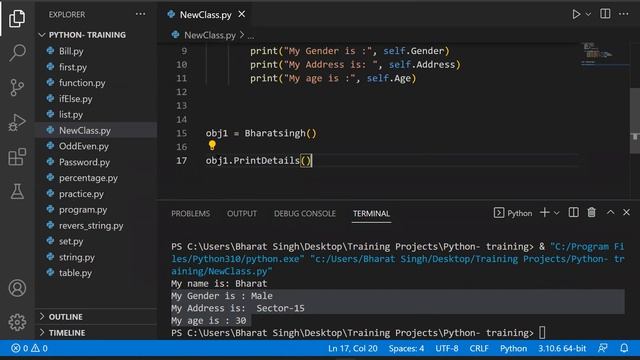The image size is (640, 360).
Task: Open list.py from the explorer
Action: [71, 115]
